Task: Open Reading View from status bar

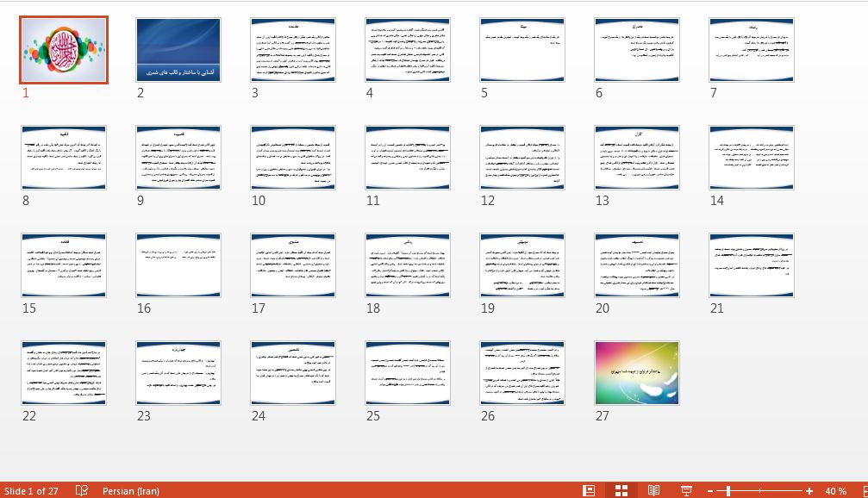Action: point(654,490)
